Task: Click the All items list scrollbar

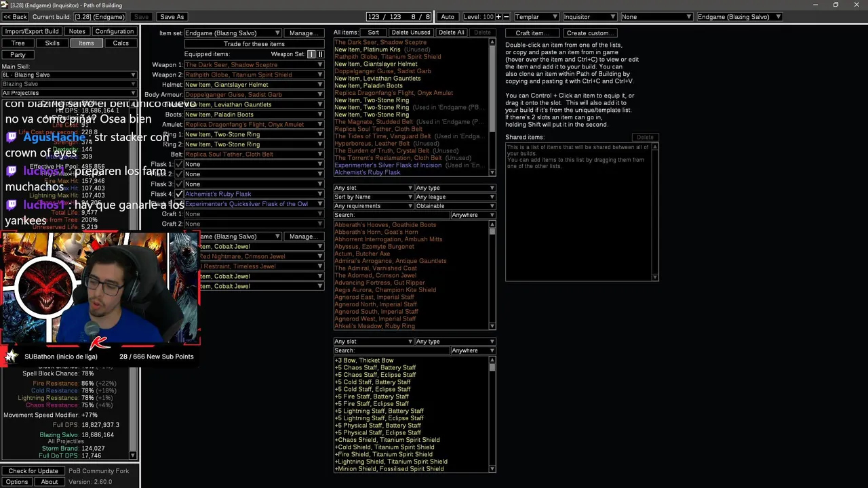Action: (492, 108)
